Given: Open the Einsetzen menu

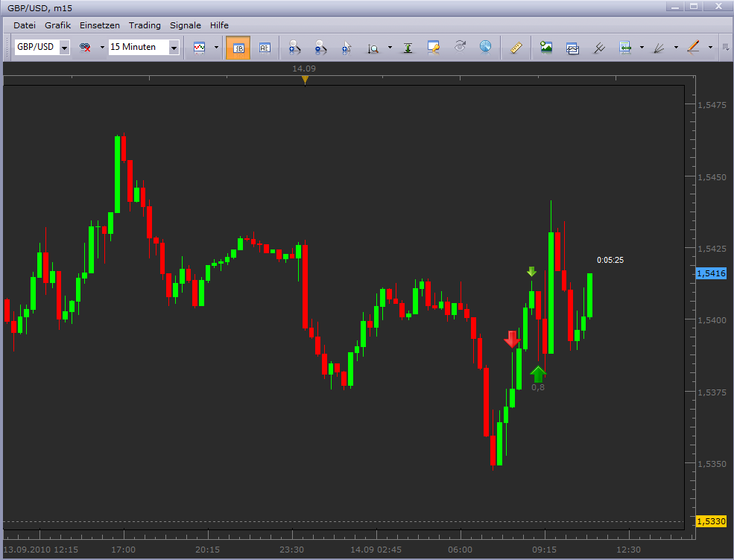Looking at the screenshot, I should (100, 25).
